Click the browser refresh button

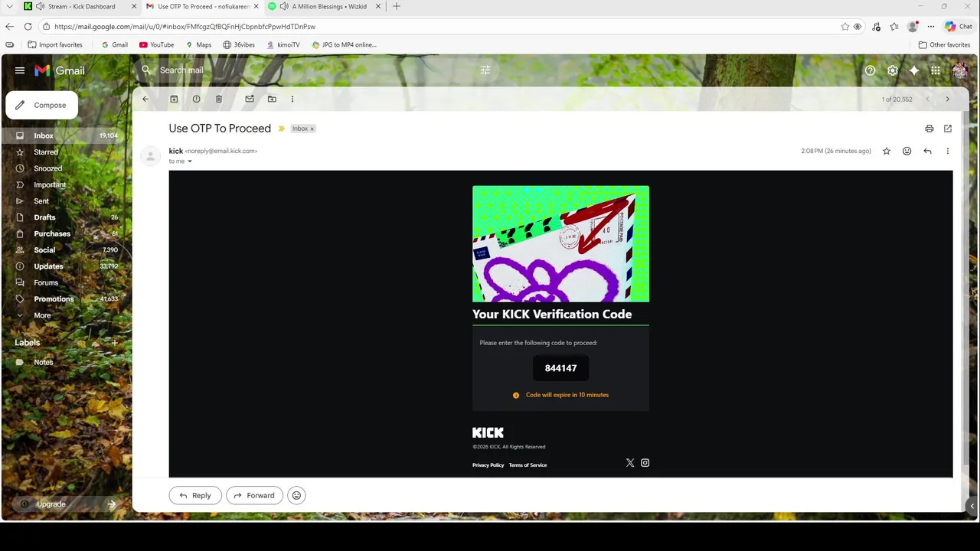click(28, 26)
